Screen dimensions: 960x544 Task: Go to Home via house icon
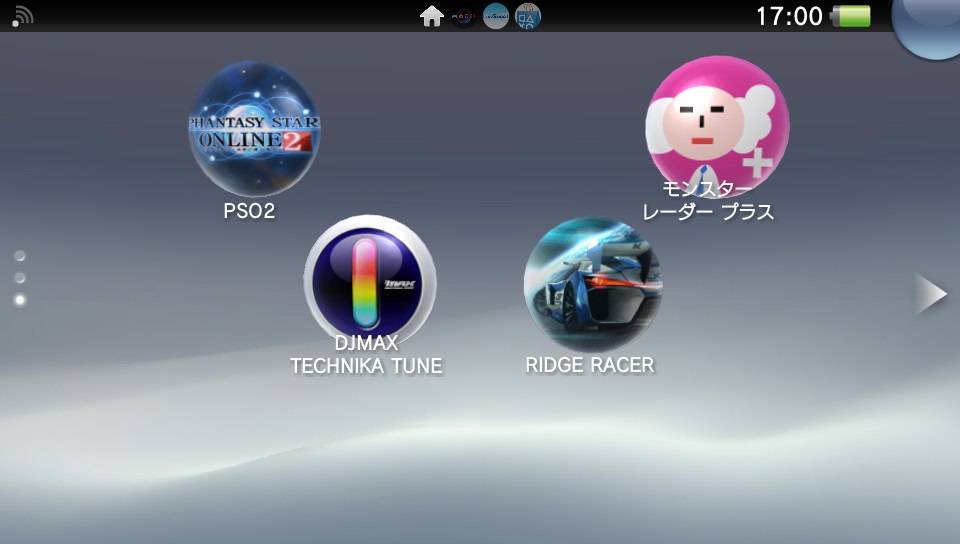(x=432, y=17)
